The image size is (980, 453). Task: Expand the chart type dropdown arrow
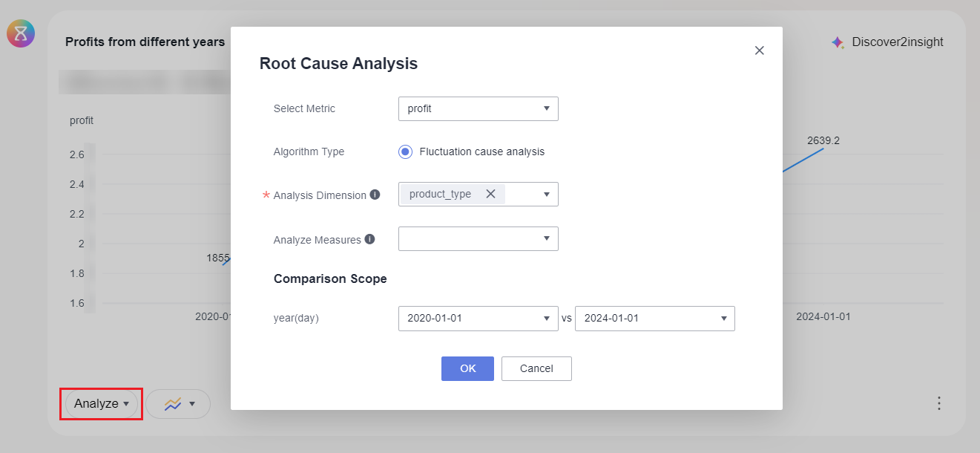point(192,404)
